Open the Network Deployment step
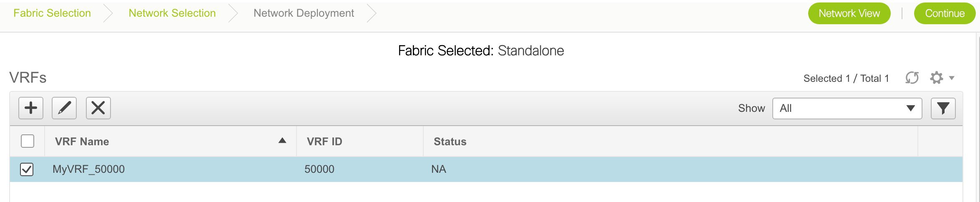Viewport: 980px width, 202px height. click(x=304, y=13)
